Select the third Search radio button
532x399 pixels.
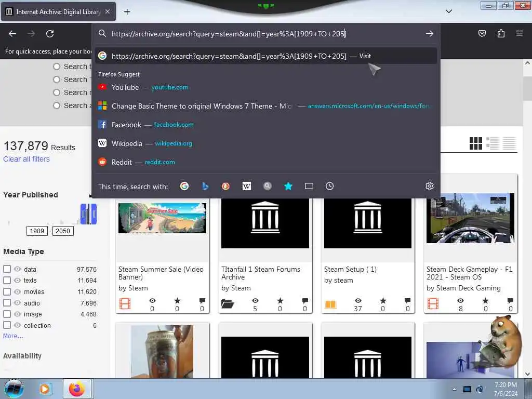[57, 92]
